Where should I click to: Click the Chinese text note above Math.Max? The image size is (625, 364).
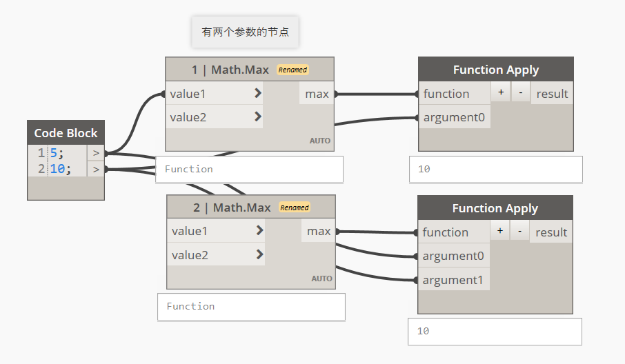point(245,32)
